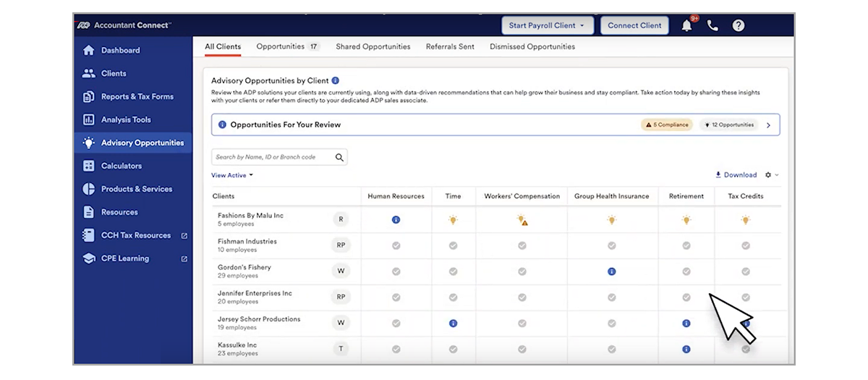
Task: Expand Opportunities For Your Review chevron
Action: click(768, 124)
